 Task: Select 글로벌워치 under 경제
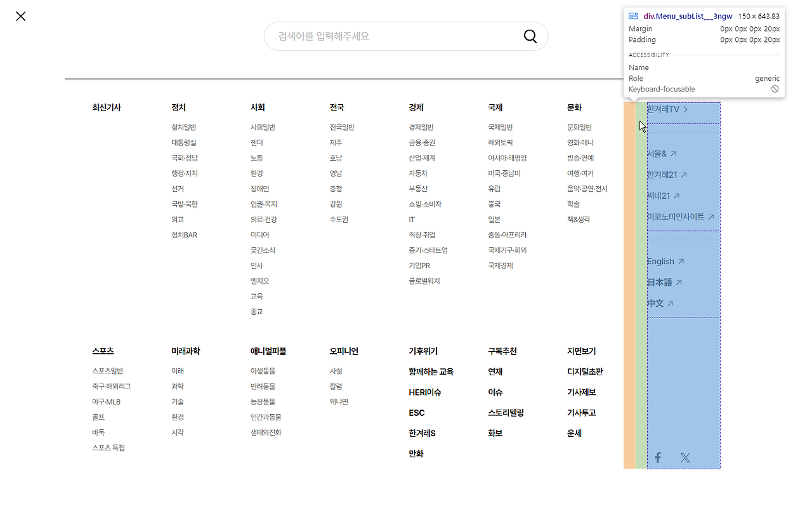click(x=424, y=281)
